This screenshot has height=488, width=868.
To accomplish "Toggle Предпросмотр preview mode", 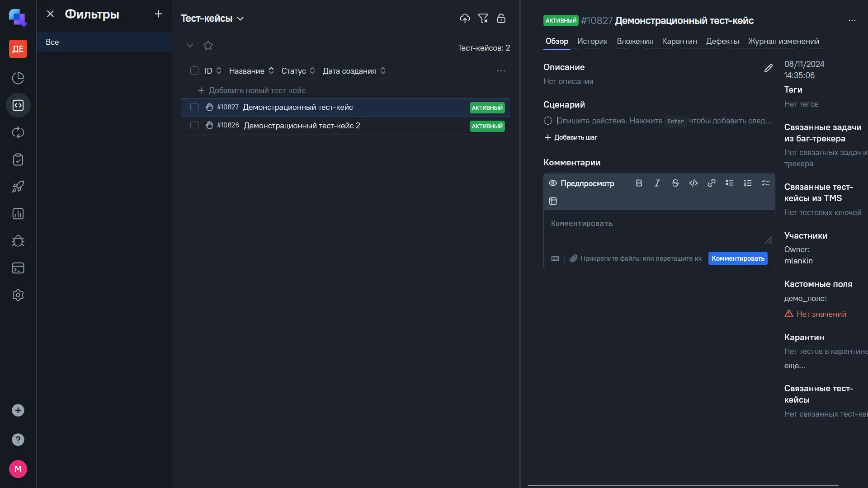I will coord(581,183).
